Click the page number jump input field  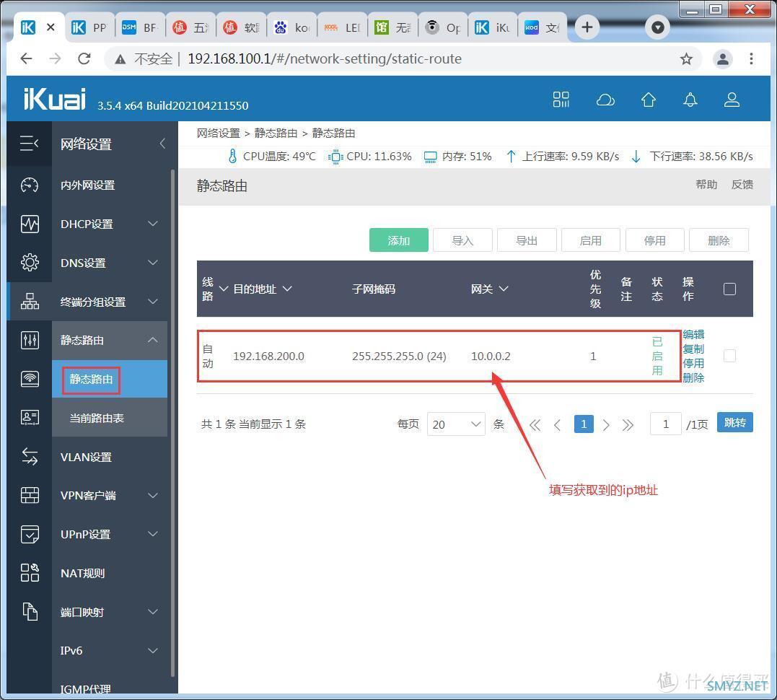tap(666, 424)
